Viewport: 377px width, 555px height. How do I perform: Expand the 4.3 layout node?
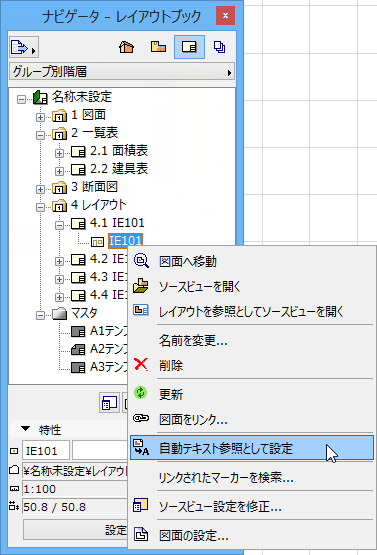click(x=59, y=279)
